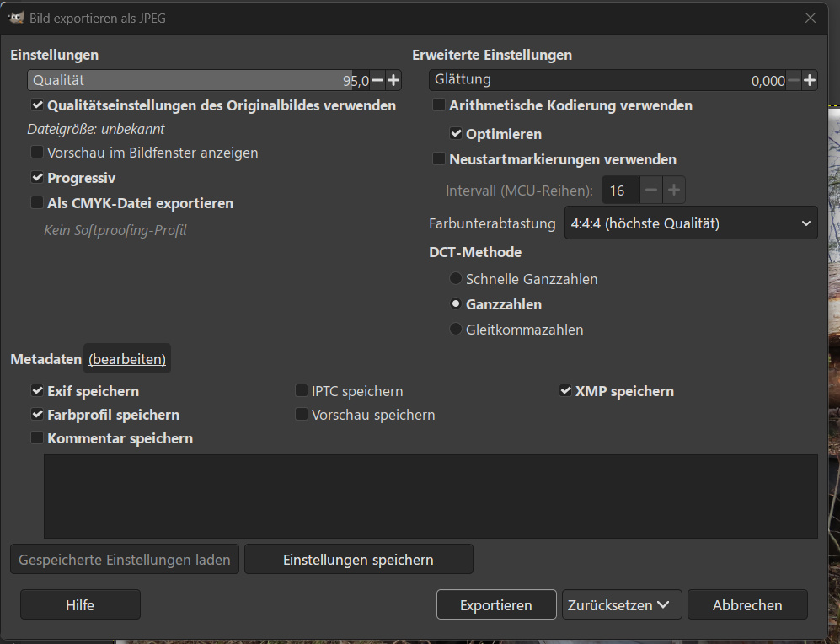840x644 pixels.
Task: Uncheck Exif speichern
Action: tap(37, 391)
